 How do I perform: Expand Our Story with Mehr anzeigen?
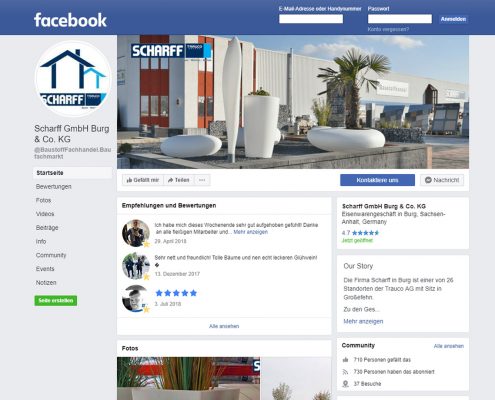pyautogui.click(x=363, y=321)
